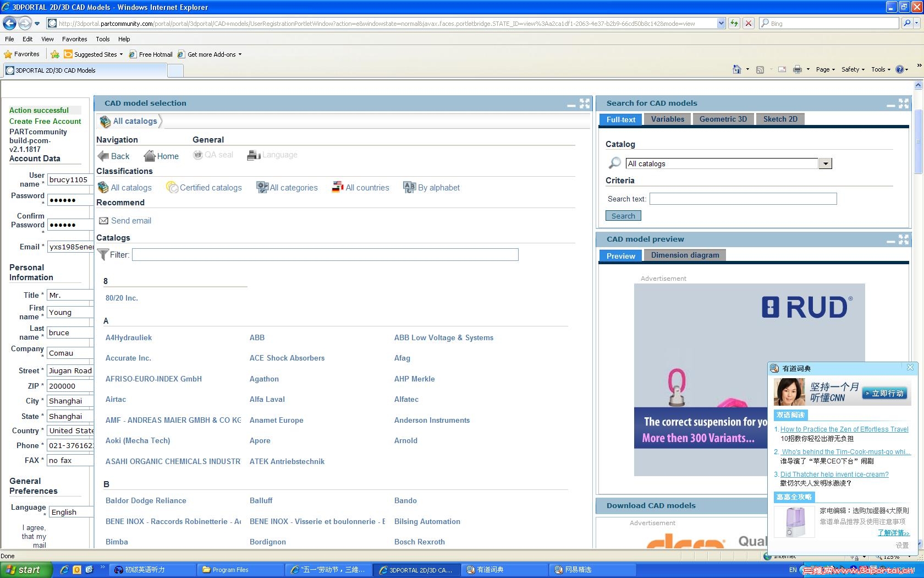Click the Send email envelope icon
924x578 pixels.
click(103, 221)
